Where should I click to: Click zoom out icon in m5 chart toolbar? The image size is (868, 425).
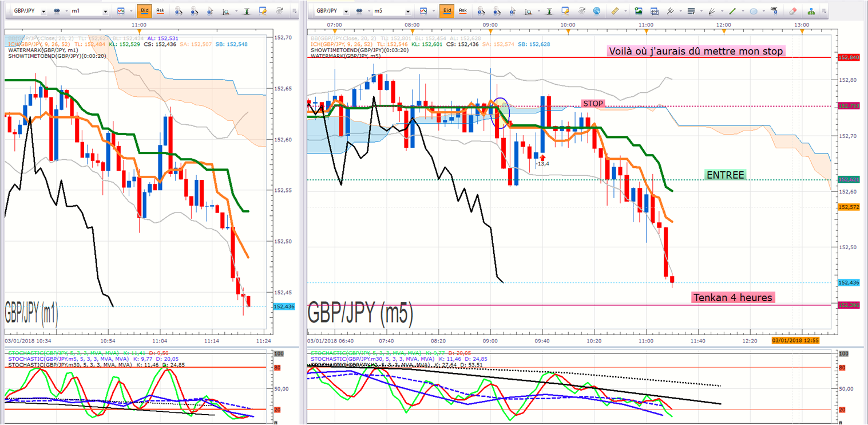(498, 11)
